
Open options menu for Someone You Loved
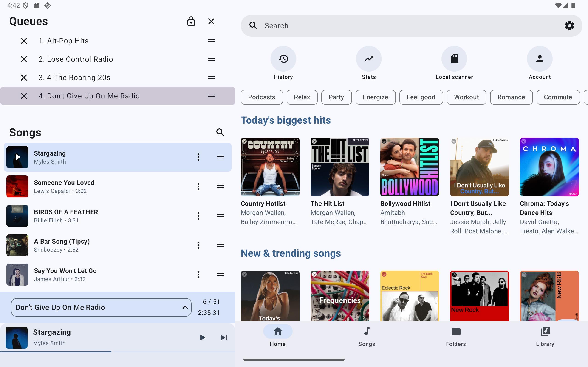click(x=198, y=186)
